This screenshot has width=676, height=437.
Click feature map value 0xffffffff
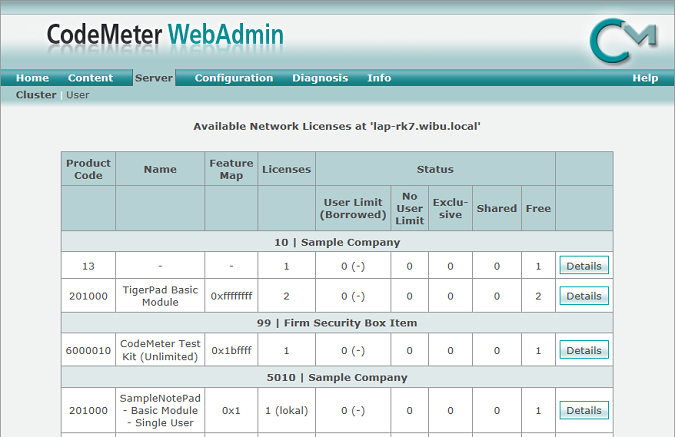pyautogui.click(x=231, y=296)
